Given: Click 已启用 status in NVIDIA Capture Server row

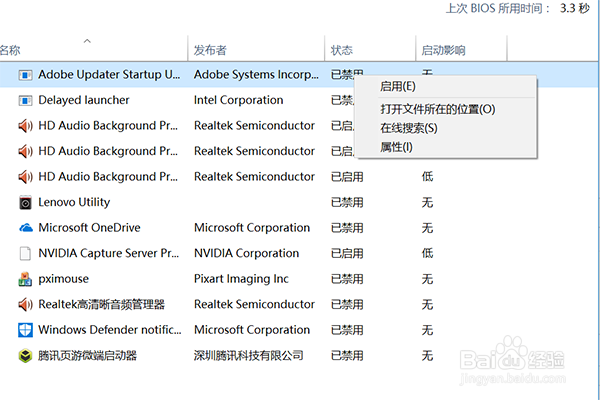Looking at the screenshot, I should pyautogui.click(x=347, y=253).
